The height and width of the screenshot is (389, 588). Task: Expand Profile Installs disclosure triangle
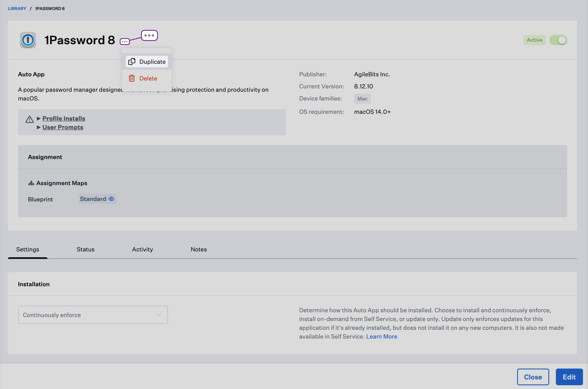39,119
